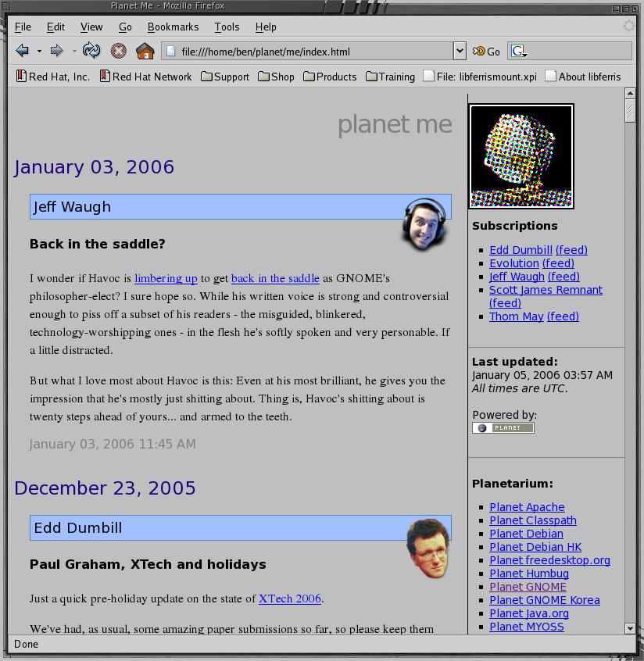
Task: Click the Forward arrow navigation icon
Action: (x=56, y=52)
